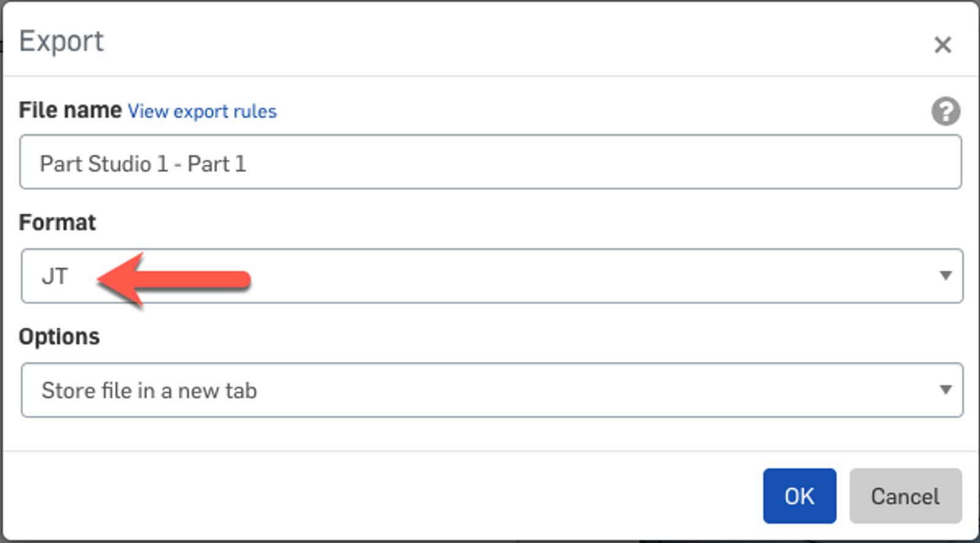Viewport: 980px width, 543px height.
Task: Close the Export dialog with X
Action: coord(942,45)
